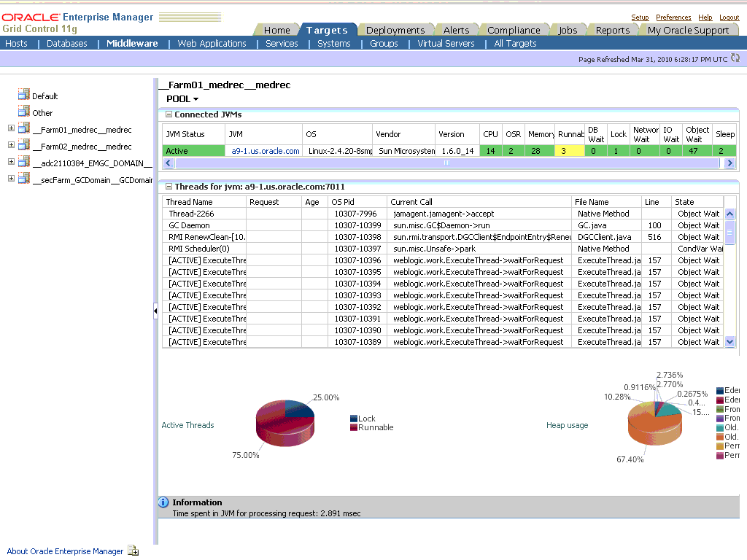Open the Alerts tab
Image resolution: width=747 pixels, height=560 pixels.
click(x=456, y=30)
